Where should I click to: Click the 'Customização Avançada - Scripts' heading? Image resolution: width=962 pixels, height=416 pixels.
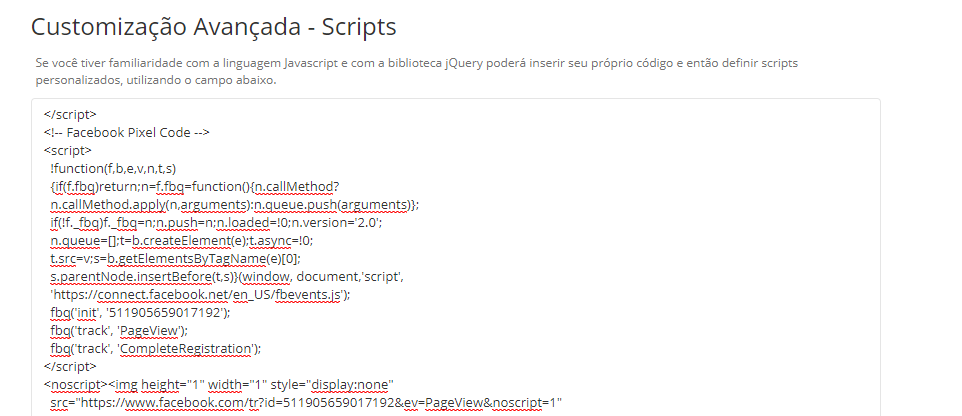[x=214, y=27]
